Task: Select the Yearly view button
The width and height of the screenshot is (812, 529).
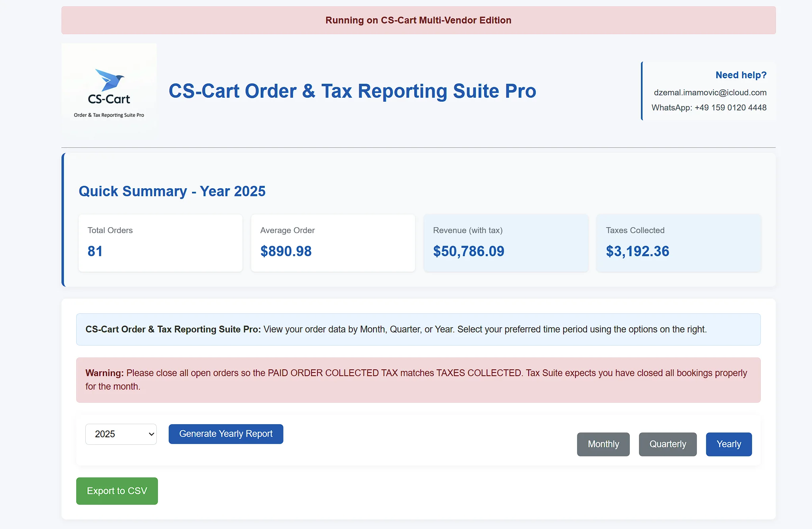Action: pyautogui.click(x=728, y=444)
